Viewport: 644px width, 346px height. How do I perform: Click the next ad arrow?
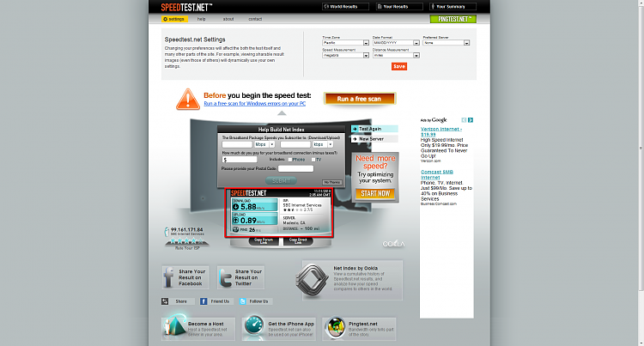coord(471,120)
